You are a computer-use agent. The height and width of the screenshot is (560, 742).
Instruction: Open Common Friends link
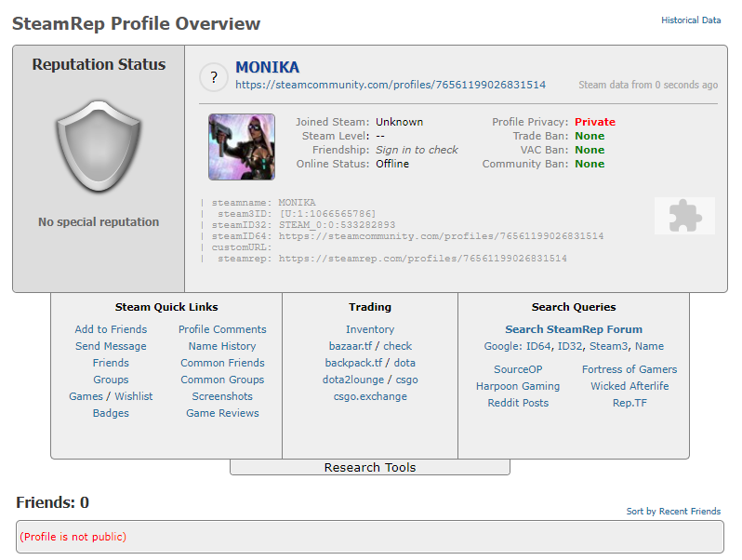[222, 363]
